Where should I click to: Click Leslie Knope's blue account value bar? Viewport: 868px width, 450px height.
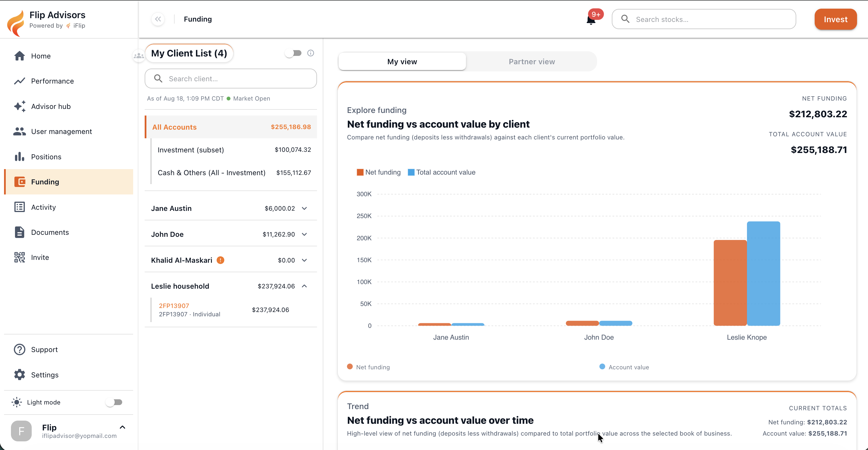[x=764, y=273]
